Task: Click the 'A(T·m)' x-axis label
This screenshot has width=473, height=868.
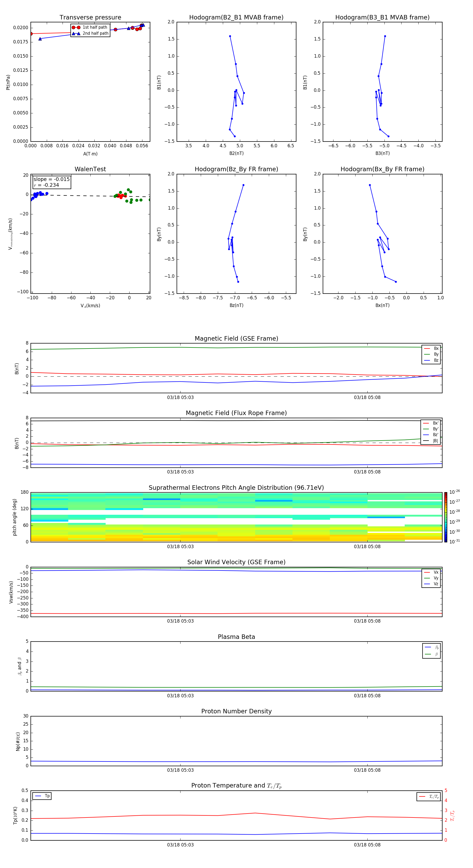Action: click(x=90, y=154)
